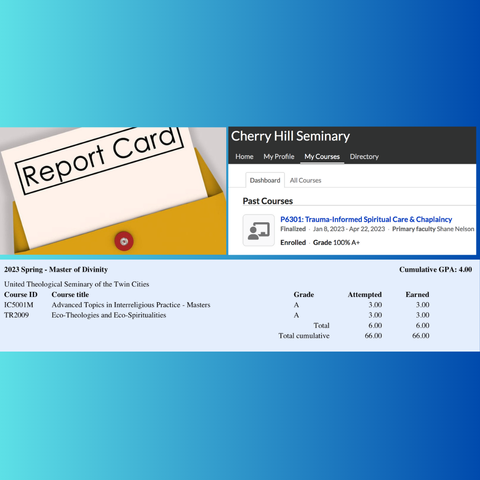
Task: Click the Earned column header
Action: click(417, 294)
